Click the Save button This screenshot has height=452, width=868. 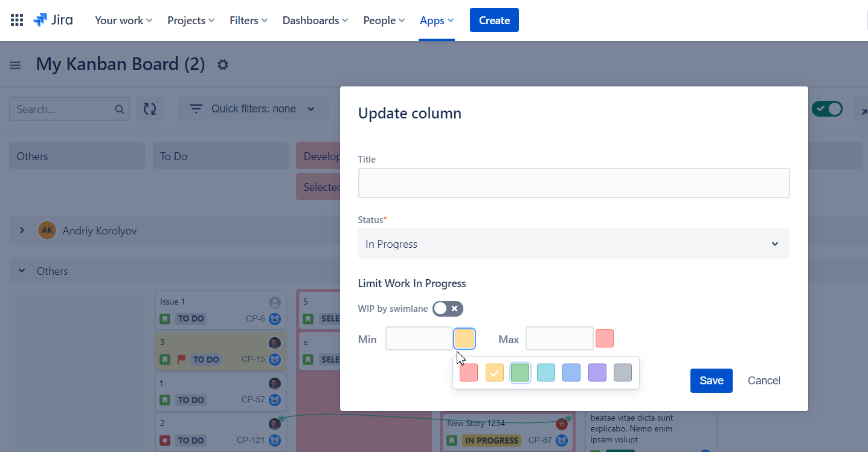712,381
